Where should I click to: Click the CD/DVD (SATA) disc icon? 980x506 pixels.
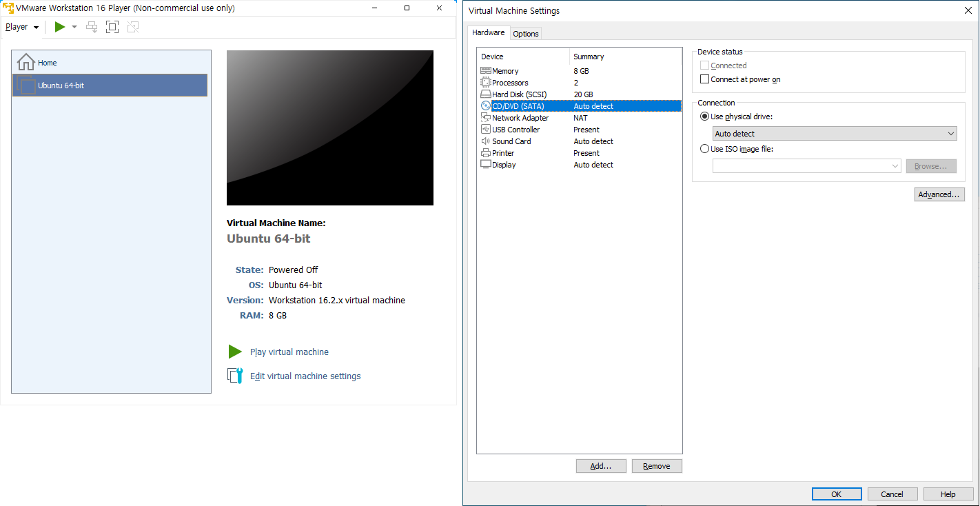pos(486,106)
